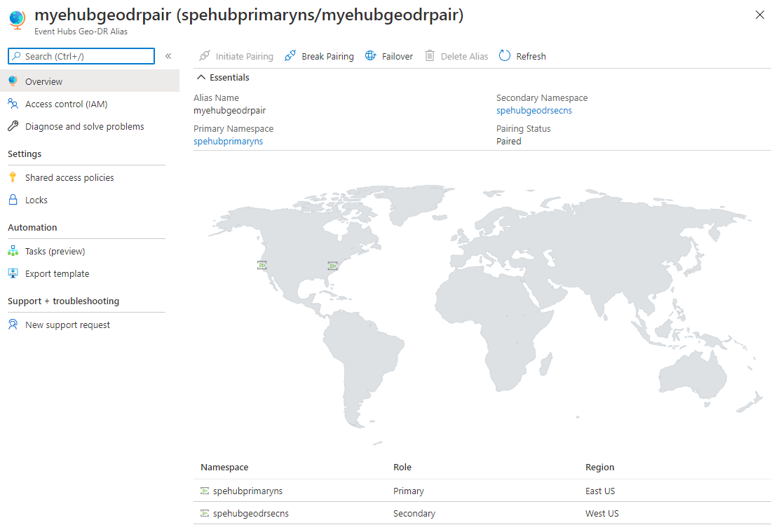This screenshot has height=532, width=774.
Task: Close the Geo-DR Alias blade
Action: coord(760,15)
